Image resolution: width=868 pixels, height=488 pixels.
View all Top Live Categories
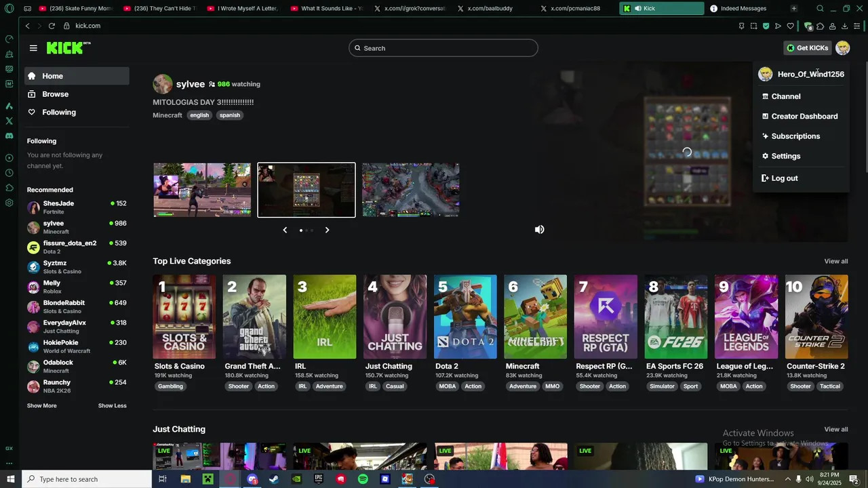pyautogui.click(x=835, y=262)
